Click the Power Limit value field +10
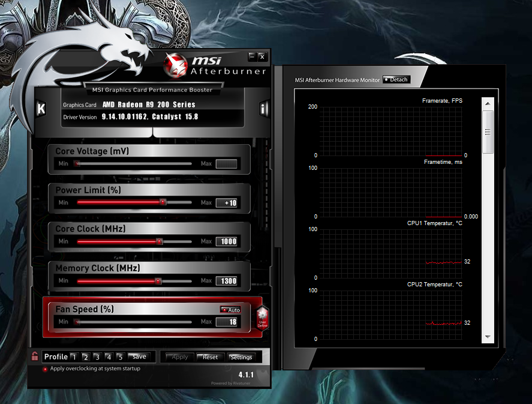 pos(226,203)
